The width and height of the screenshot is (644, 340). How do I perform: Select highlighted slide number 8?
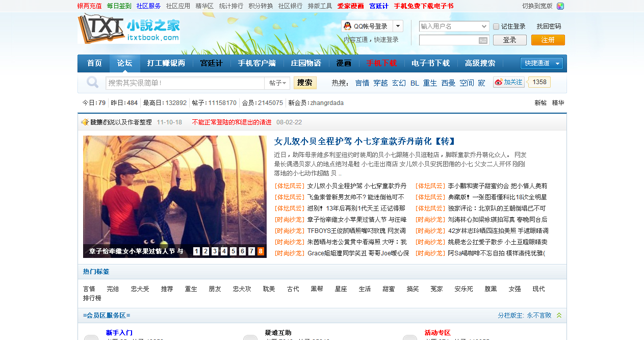pyautogui.click(x=261, y=251)
